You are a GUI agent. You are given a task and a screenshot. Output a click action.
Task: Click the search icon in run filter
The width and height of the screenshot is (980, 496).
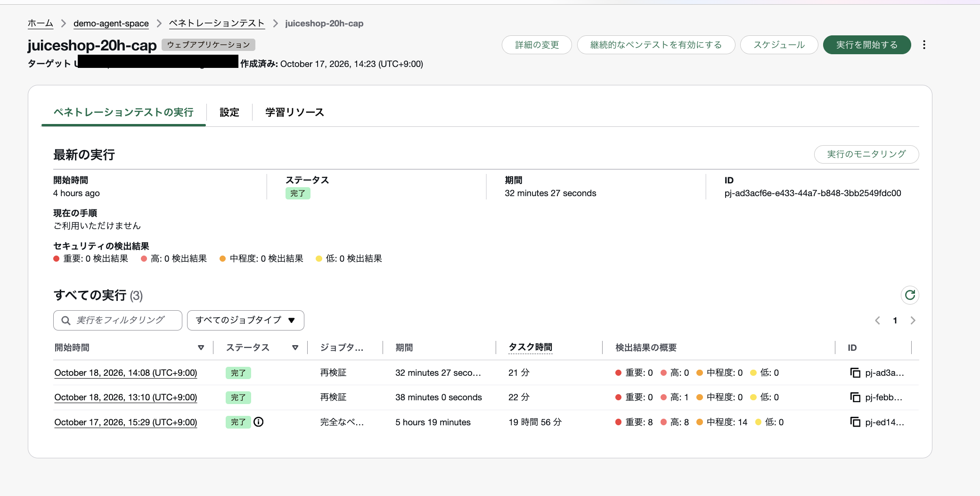[66, 321]
